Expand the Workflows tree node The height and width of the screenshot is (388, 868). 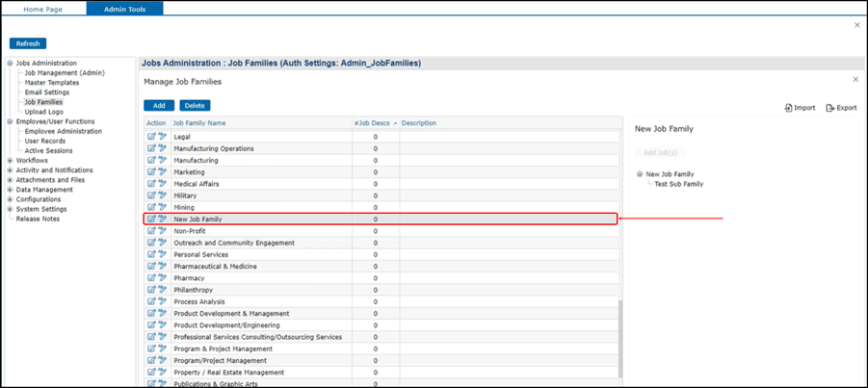coord(10,161)
